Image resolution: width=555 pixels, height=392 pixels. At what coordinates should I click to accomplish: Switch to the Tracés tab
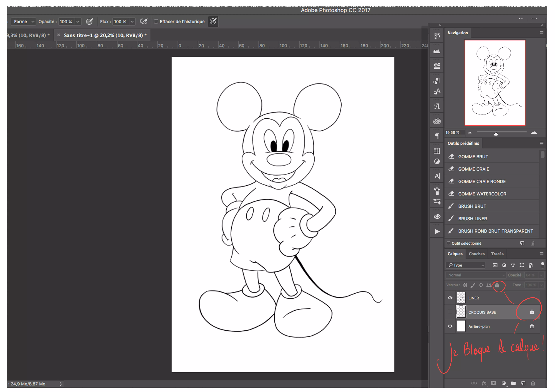click(x=497, y=254)
